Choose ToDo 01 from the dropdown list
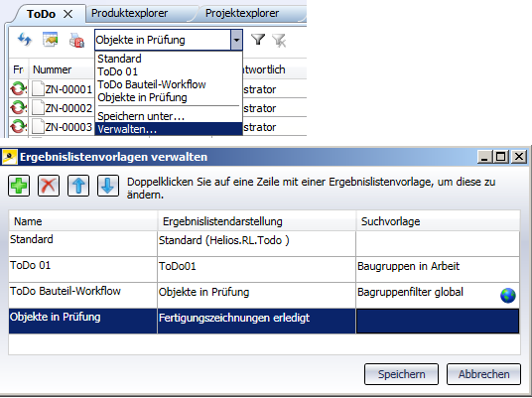532x398 pixels. tap(169, 71)
